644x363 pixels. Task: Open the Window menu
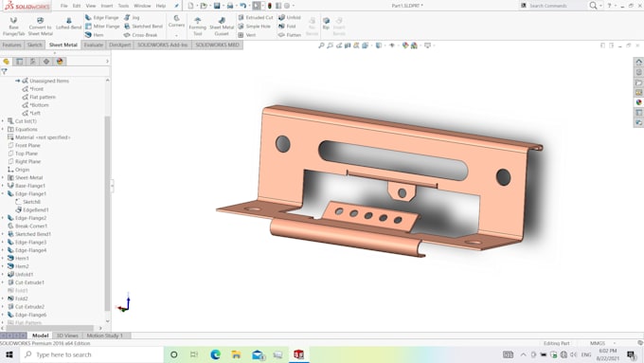pyautogui.click(x=142, y=6)
